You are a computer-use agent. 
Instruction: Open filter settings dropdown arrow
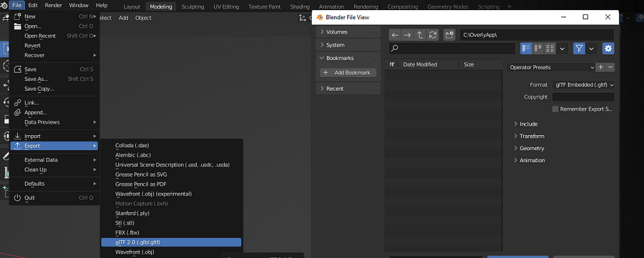[x=591, y=49]
